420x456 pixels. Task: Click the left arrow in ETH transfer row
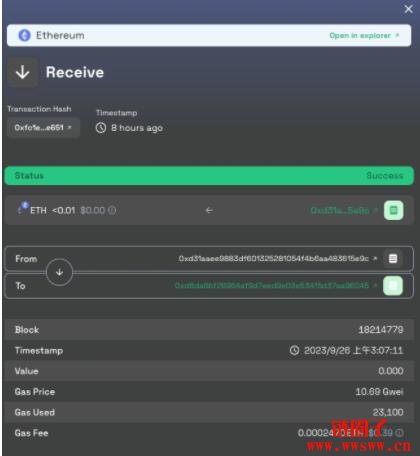pos(209,210)
